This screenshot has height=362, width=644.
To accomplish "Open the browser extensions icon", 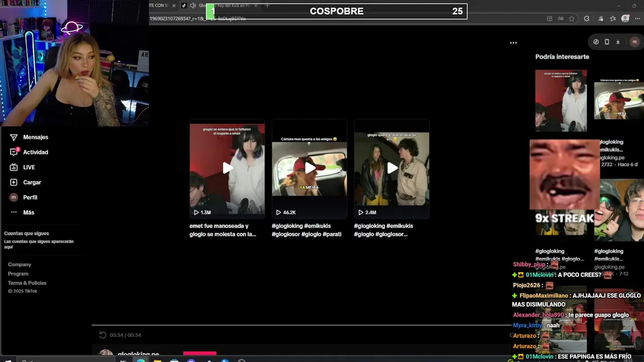I will click(x=587, y=19).
